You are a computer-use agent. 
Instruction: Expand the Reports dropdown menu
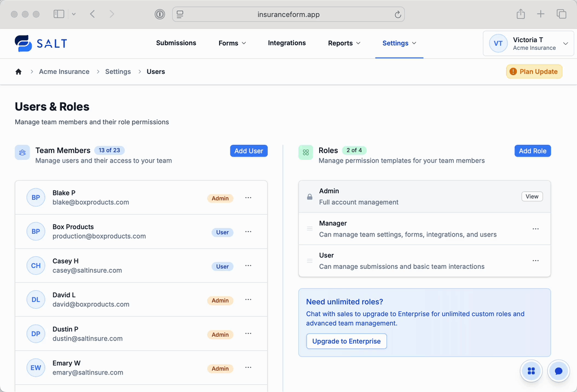click(x=344, y=43)
